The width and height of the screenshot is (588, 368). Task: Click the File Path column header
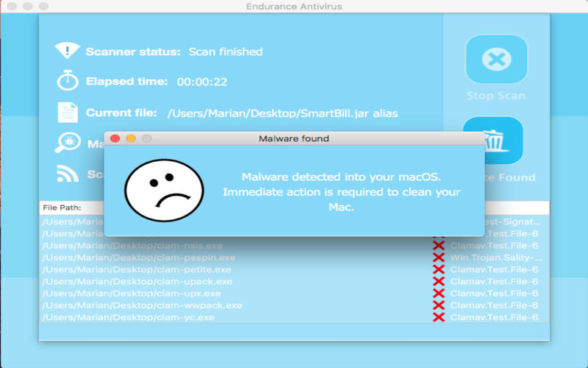(x=62, y=208)
